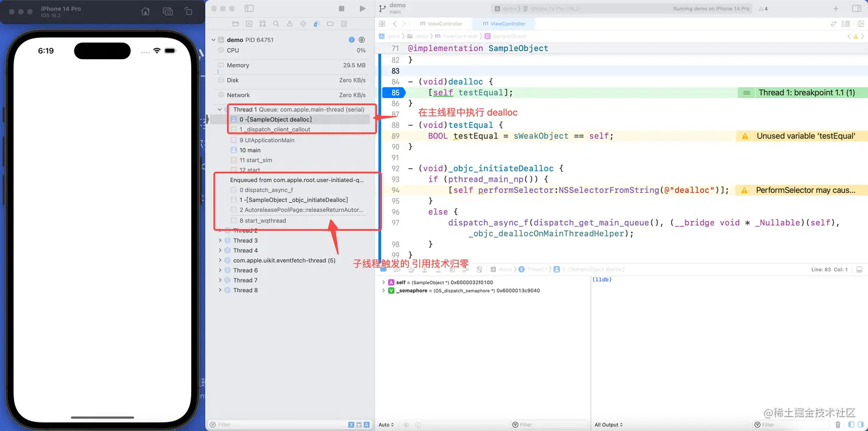The height and width of the screenshot is (431, 868).
Task: Click the warning icon on line 89
Action: [745, 136]
